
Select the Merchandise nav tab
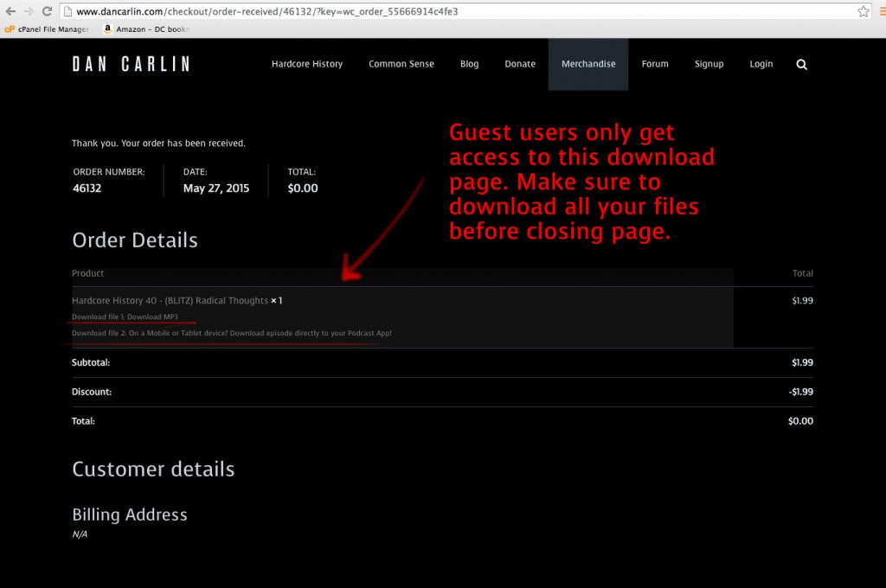(x=588, y=64)
